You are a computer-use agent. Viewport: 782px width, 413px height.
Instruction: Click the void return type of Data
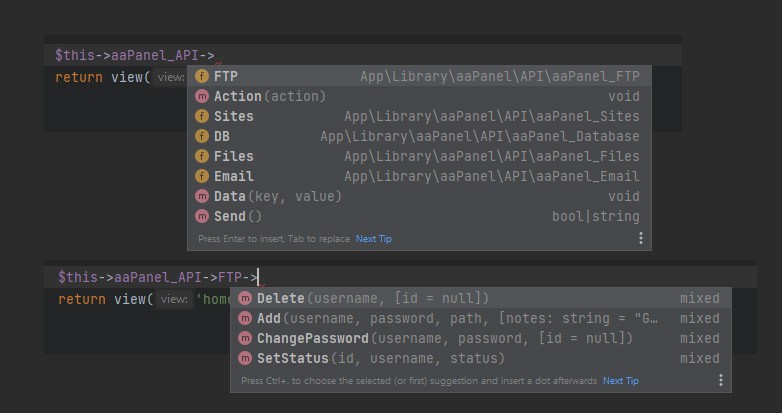pyautogui.click(x=623, y=196)
